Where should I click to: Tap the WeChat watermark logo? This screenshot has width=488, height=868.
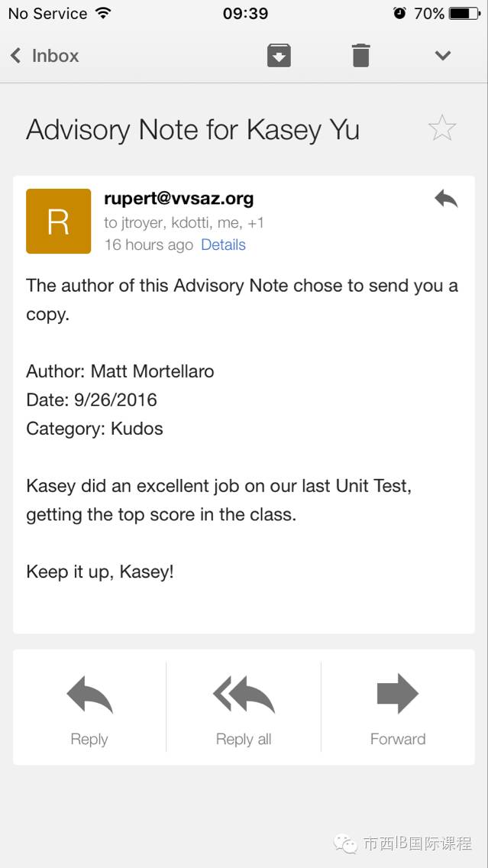click(345, 844)
